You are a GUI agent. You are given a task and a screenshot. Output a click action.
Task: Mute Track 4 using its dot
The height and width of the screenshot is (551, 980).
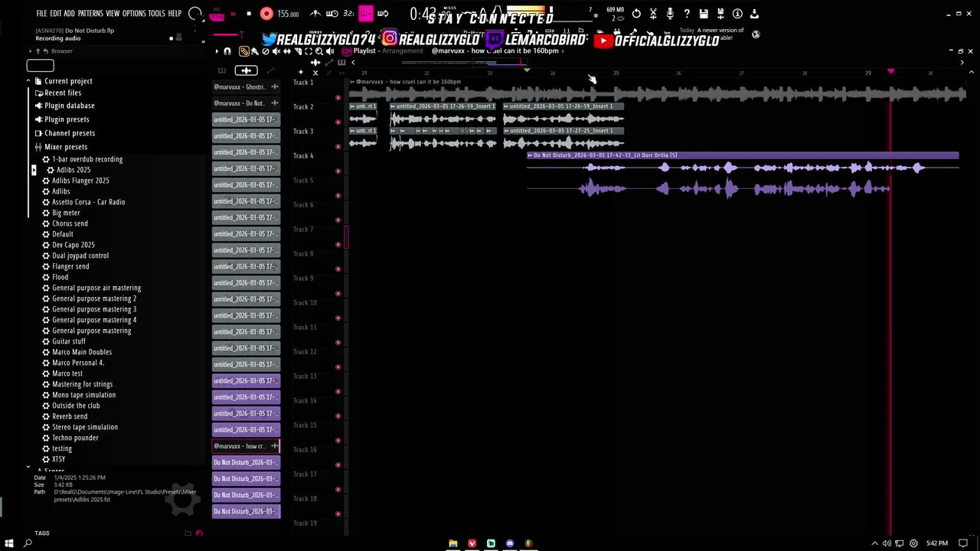[338, 171]
